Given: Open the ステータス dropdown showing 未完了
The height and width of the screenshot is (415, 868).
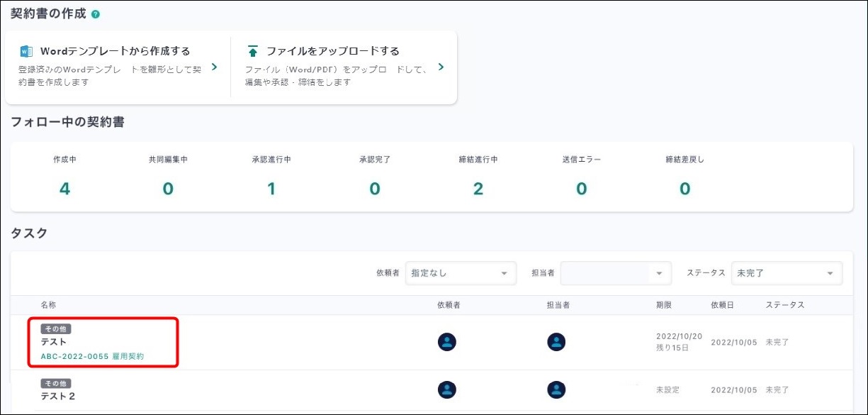Looking at the screenshot, I should [x=786, y=273].
